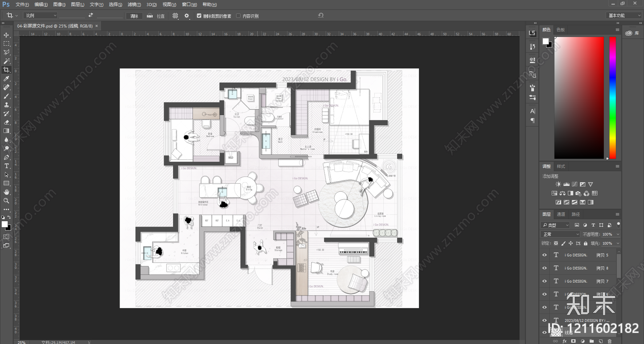Select the Brush tool

click(6, 96)
